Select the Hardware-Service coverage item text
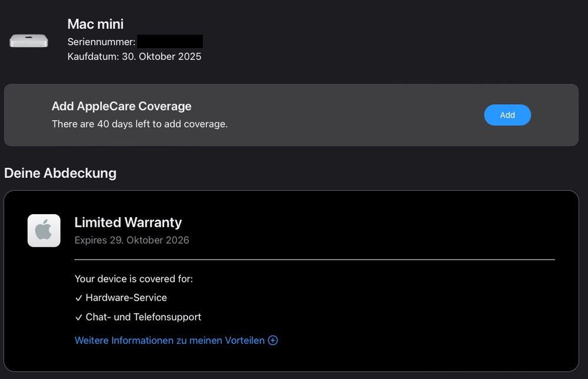The image size is (588, 379). click(126, 298)
